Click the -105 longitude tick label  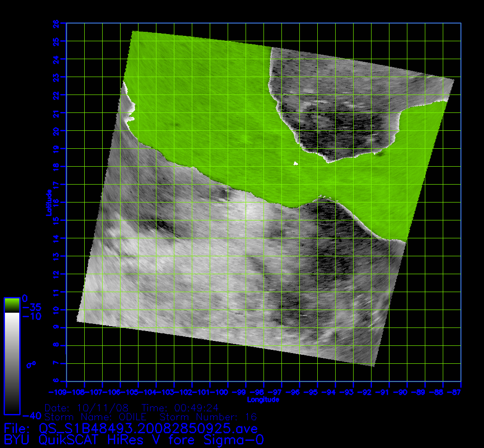138,392
